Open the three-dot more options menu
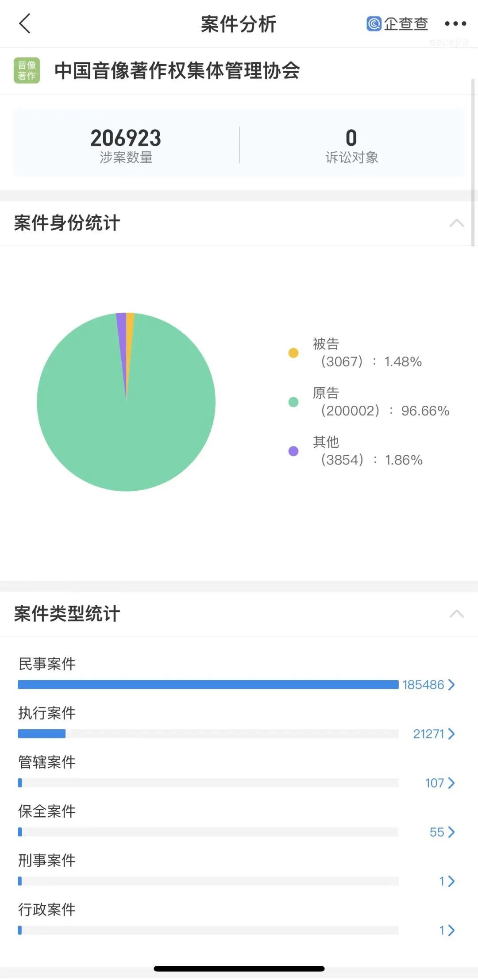478x980 pixels. [455, 23]
